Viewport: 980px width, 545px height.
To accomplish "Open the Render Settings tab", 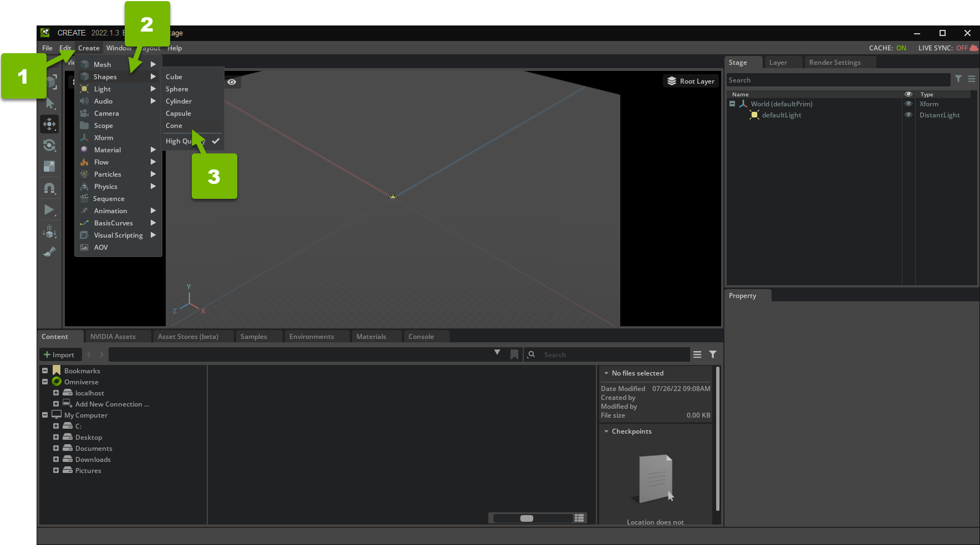I will [x=835, y=63].
